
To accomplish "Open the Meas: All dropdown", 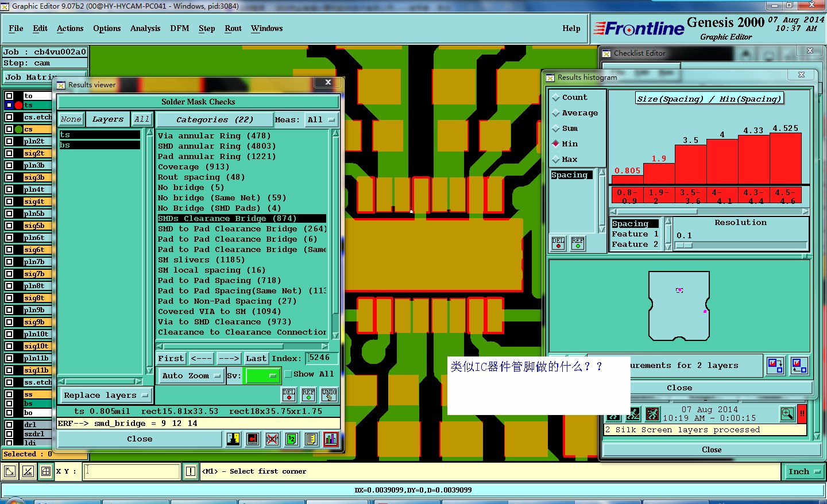I will pos(322,120).
